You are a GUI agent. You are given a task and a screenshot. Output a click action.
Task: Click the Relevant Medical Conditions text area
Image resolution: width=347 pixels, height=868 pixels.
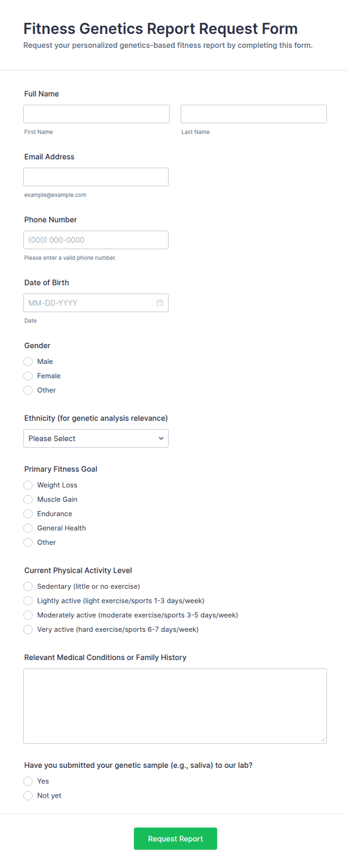pos(175,706)
